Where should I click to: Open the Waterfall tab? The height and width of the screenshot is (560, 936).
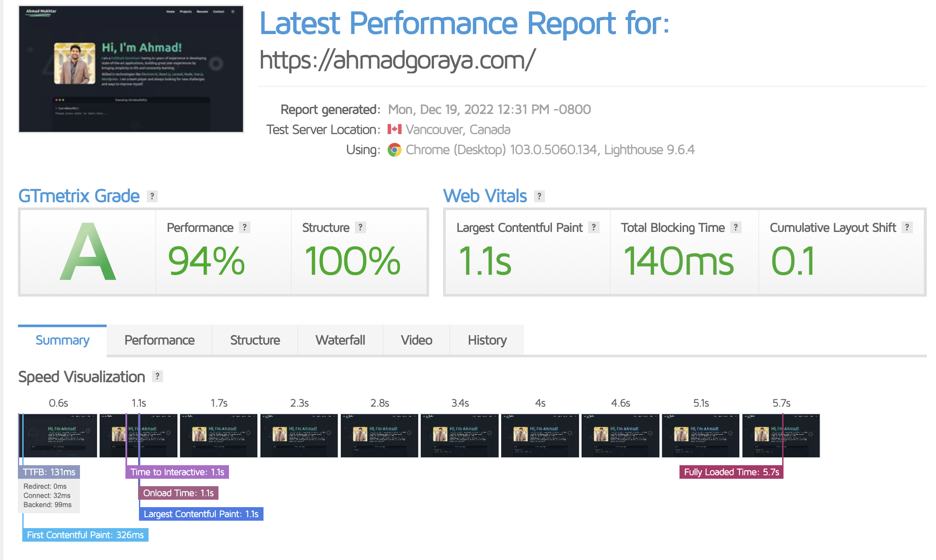[340, 340]
